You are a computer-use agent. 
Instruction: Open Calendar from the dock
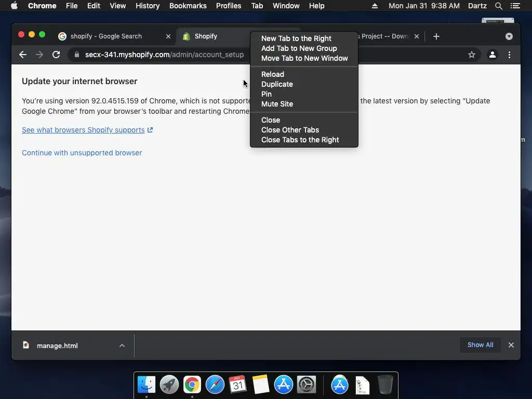click(x=237, y=384)
